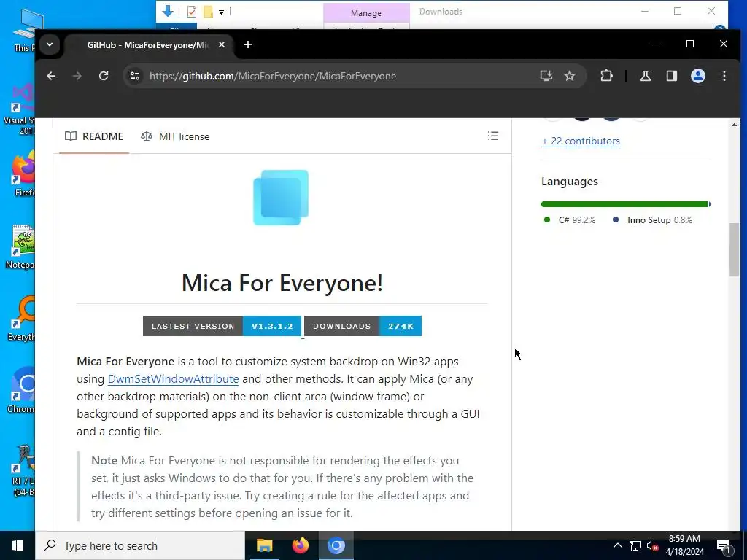The width and height of the screenshot is (747, 560).
Task: Go back with Chrome's back arrow
Action: tap(51, 76)
